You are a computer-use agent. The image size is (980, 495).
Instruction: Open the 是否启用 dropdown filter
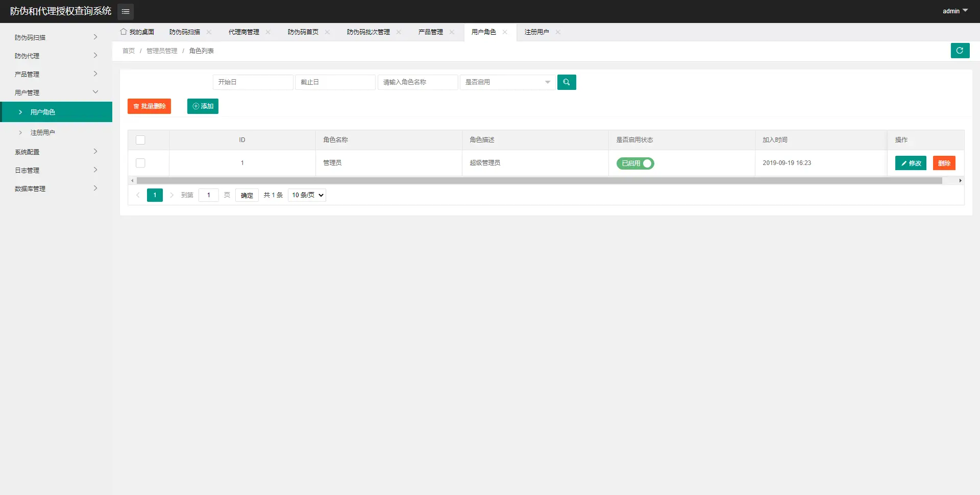(507, 82)
